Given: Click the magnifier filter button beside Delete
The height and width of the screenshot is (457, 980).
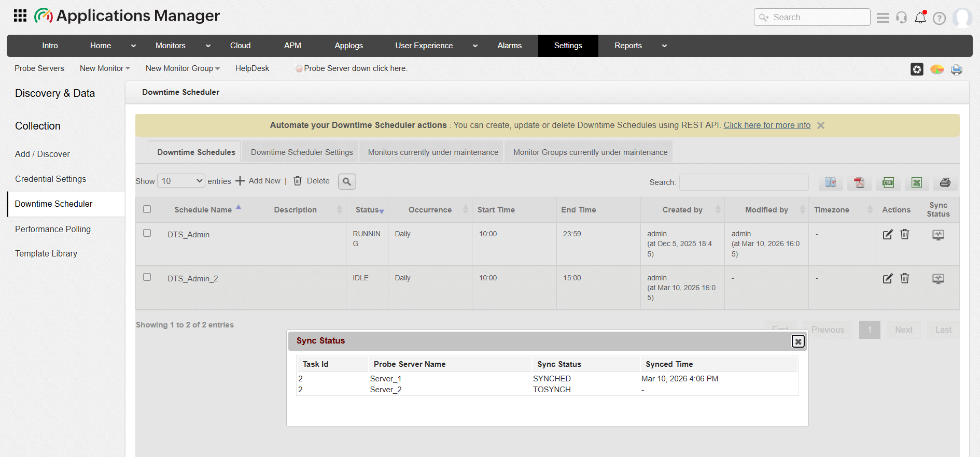Looking at the screenshot, I should point(347,181).
